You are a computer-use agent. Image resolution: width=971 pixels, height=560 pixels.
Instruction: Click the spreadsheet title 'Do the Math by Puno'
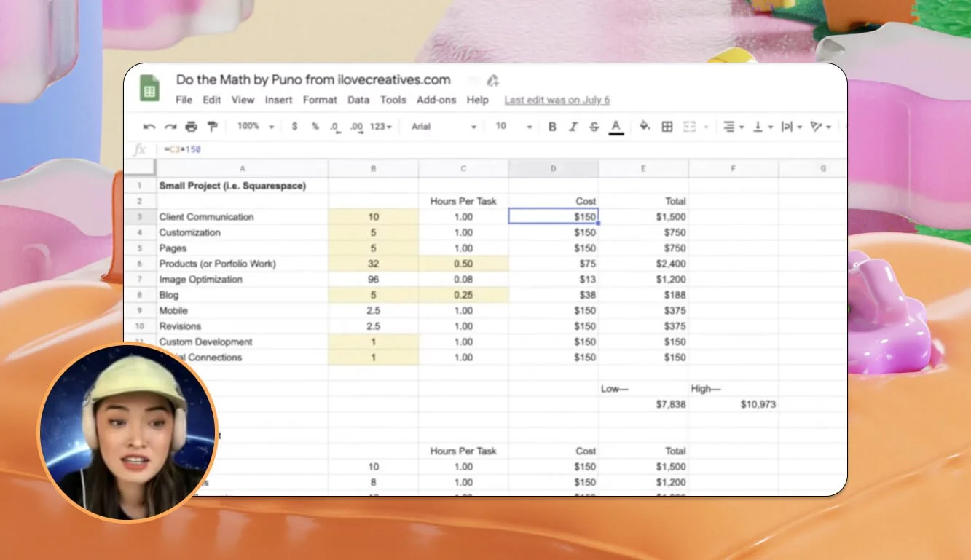pyautogui.click(x=313, y=80)
